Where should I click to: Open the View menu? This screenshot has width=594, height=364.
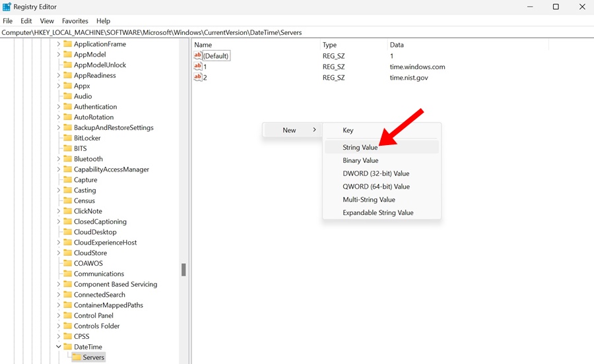(47, 21)
